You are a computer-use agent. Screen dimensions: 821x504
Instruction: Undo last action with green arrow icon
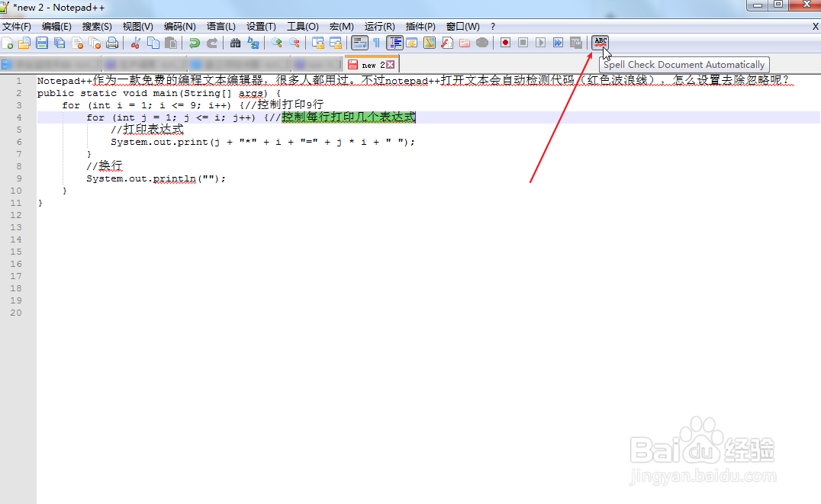195,43
